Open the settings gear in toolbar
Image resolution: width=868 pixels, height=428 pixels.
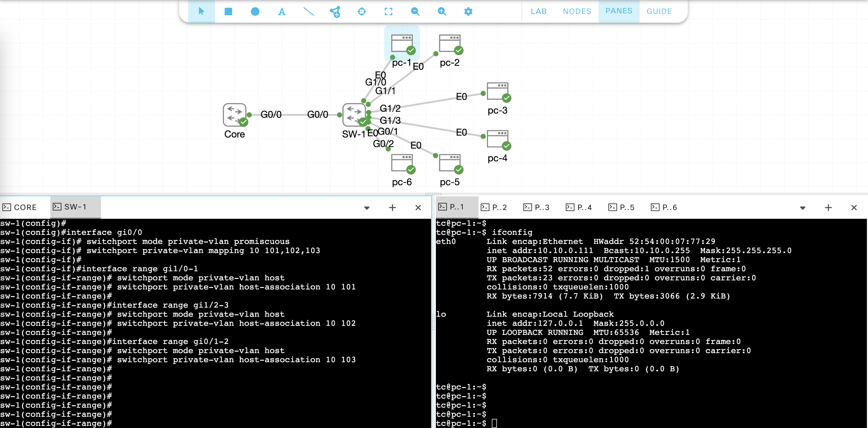point(468,12)
